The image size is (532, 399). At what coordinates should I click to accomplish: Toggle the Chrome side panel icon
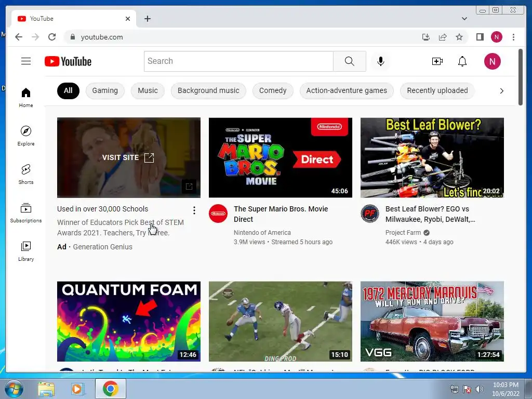[480, 37]
